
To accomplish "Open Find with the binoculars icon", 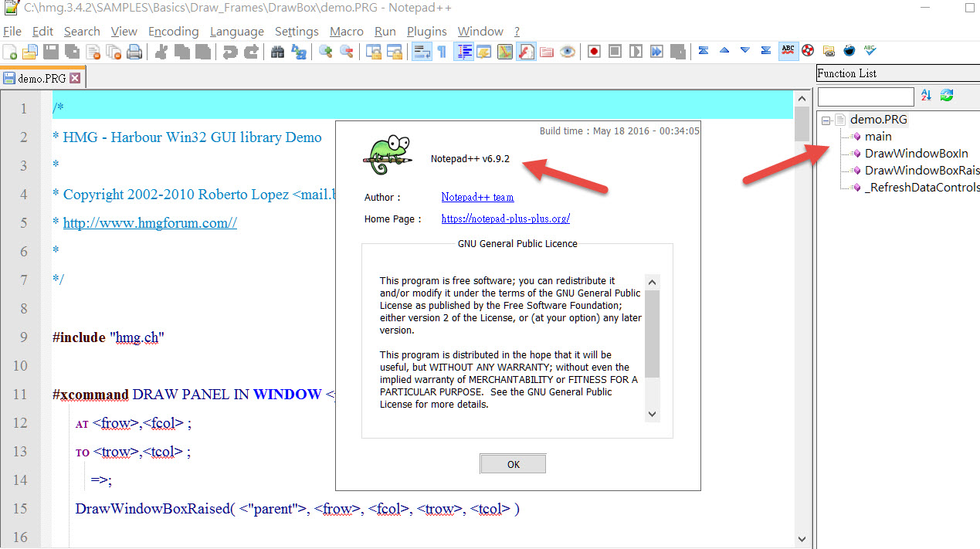I will (x=277, y=52).
